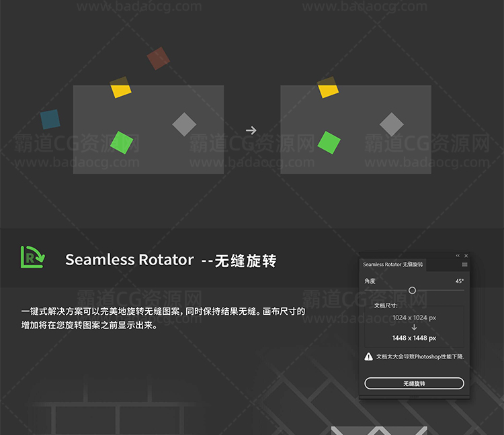Click the green Seamless Rotator logo icon
The height and width of the screenshot is (435, 504).
coord(32,257)
